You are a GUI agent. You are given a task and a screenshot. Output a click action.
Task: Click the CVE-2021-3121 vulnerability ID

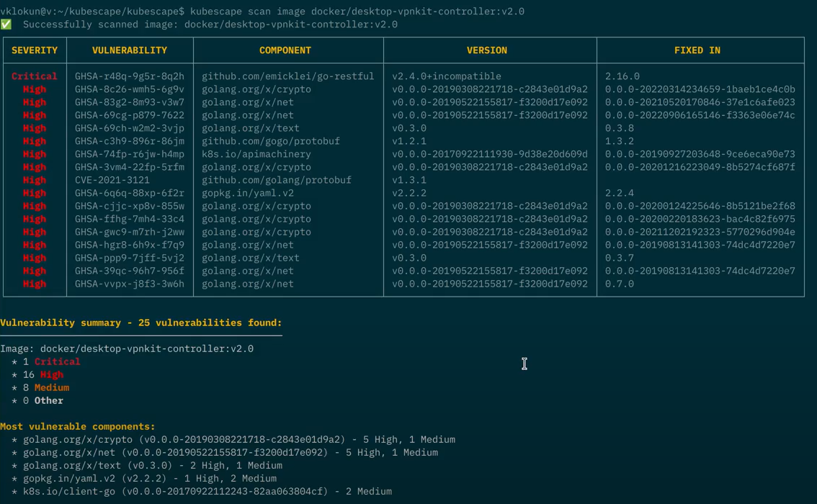(112, 180)
